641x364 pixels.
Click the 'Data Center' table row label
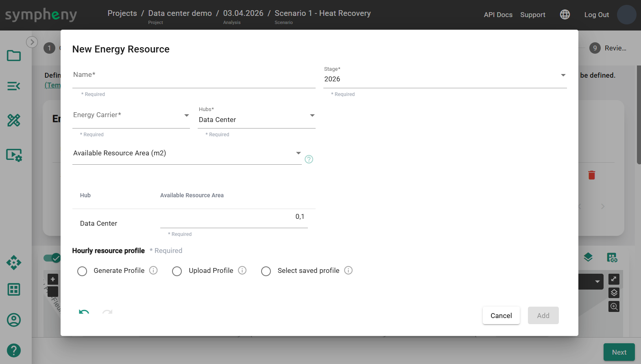[98, 223]
